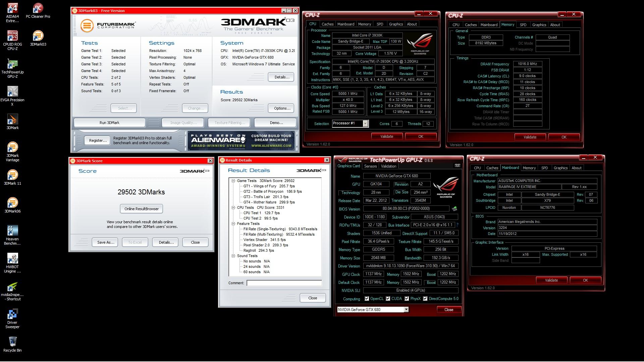This screenshot has height=362, width=644.
Task: Open Driver Sweeper desktop icon
Action: [x=12, y=319]
